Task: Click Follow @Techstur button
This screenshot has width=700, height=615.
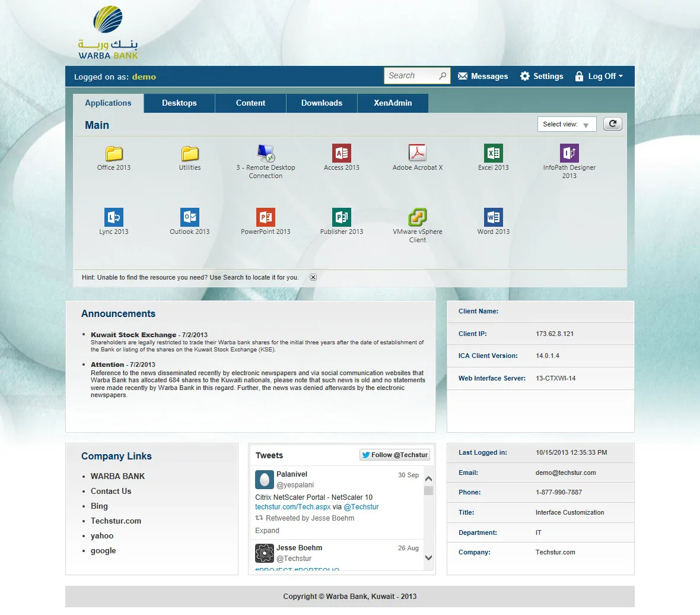Action: (x=394, y=455)
